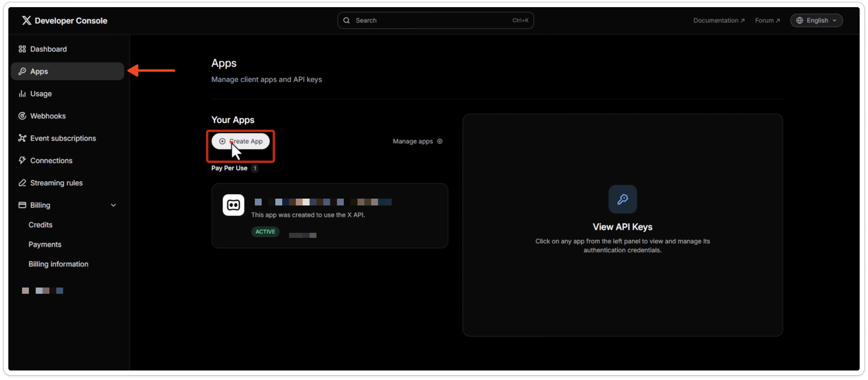Click the Pay Per Use label
Viewport: 868px width, 380px height.
(229, 168)
